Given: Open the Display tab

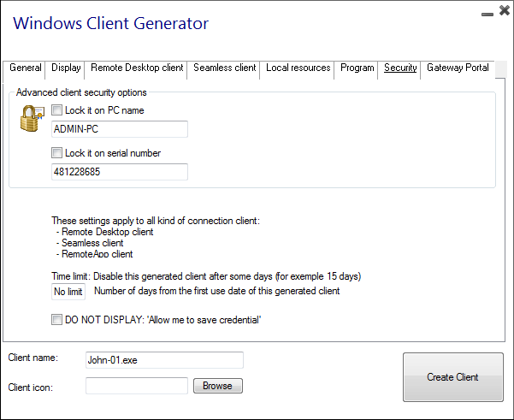Looking at the screenshot, I should [x=66, y=68].
